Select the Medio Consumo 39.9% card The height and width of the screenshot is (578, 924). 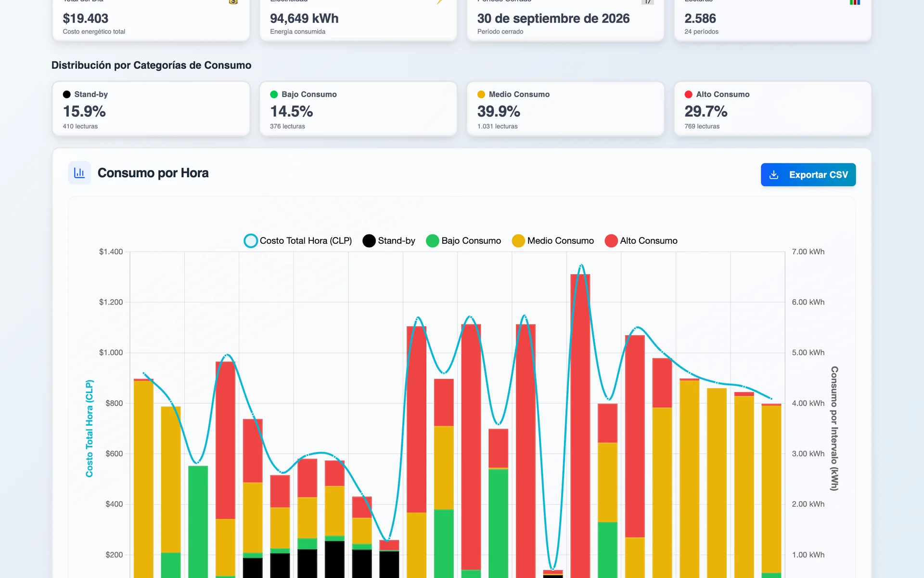coord(565,109)
